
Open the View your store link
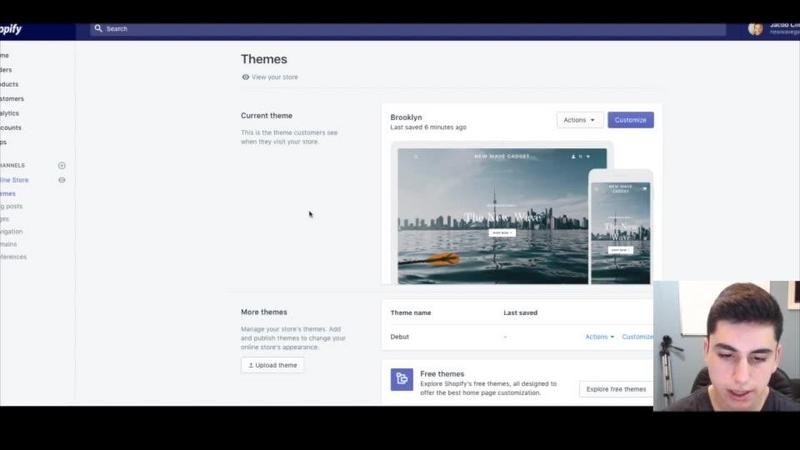pos(274,77)
